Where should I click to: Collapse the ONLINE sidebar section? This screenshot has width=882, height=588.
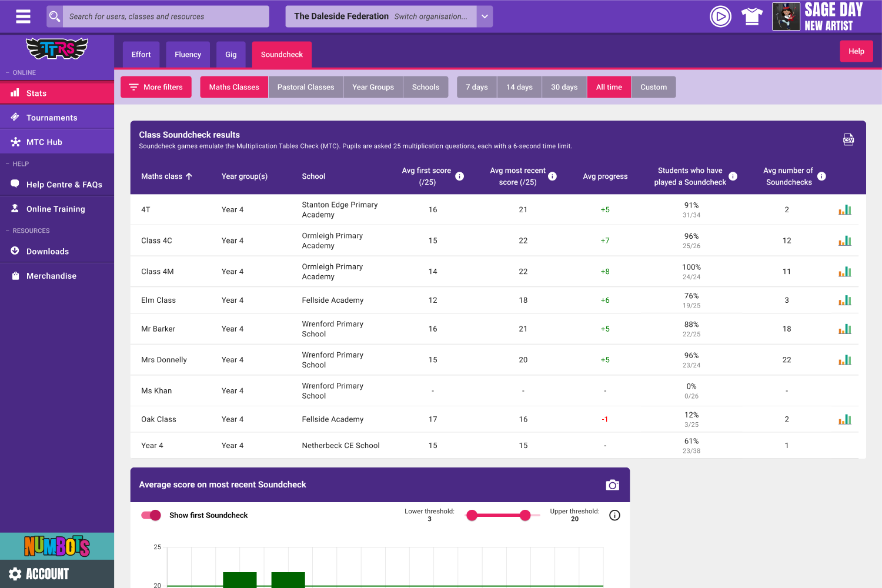21,73
